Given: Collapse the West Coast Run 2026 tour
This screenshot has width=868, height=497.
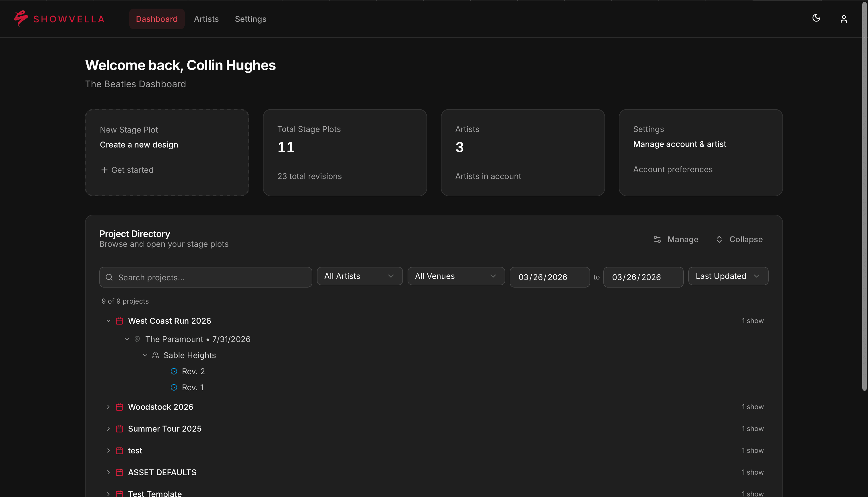Looking at the screenshot, I should pos(108,321).
